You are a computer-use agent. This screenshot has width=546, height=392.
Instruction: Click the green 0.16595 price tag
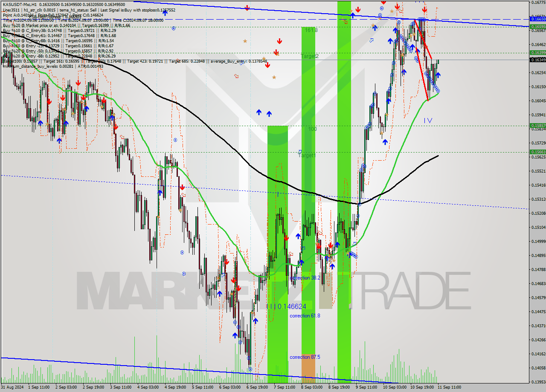click(x=537, y=26)
